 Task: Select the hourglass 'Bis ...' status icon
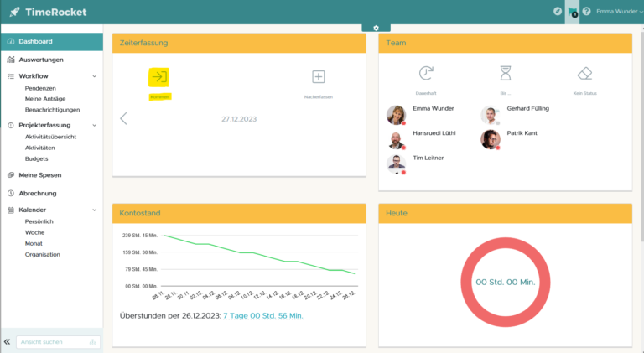[x=506, y=74]
